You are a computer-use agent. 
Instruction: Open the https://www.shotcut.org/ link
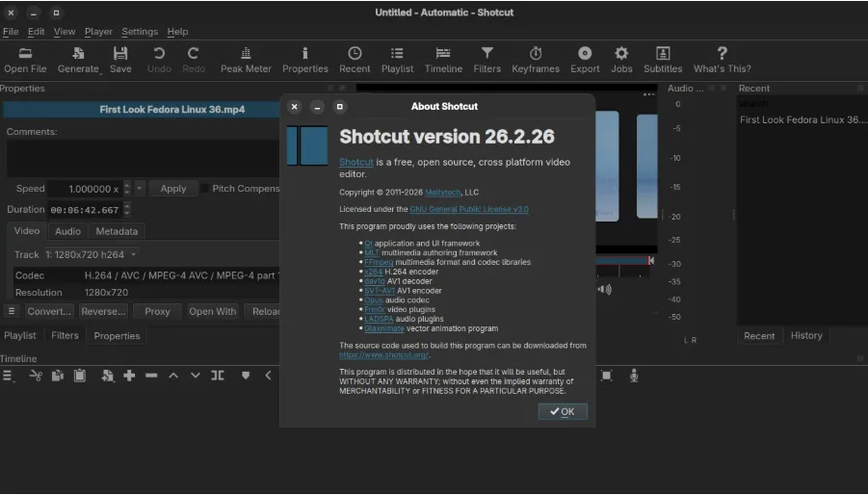(x=383, y=355)
